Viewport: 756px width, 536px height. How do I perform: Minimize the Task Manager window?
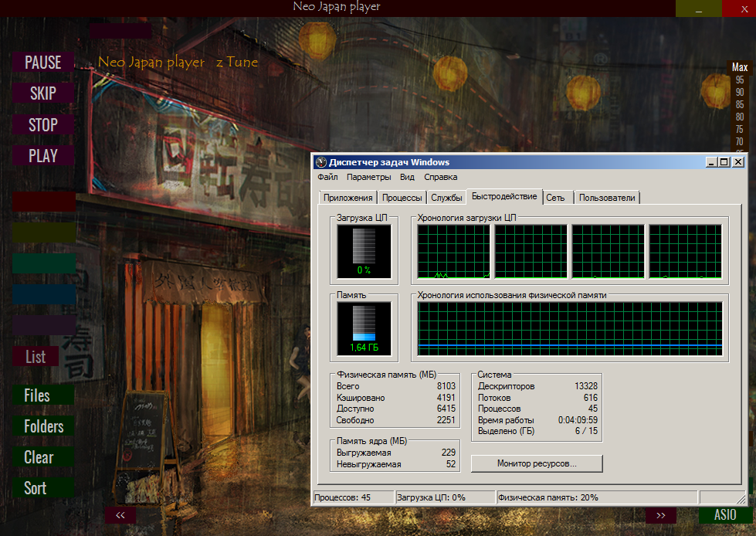711,162
